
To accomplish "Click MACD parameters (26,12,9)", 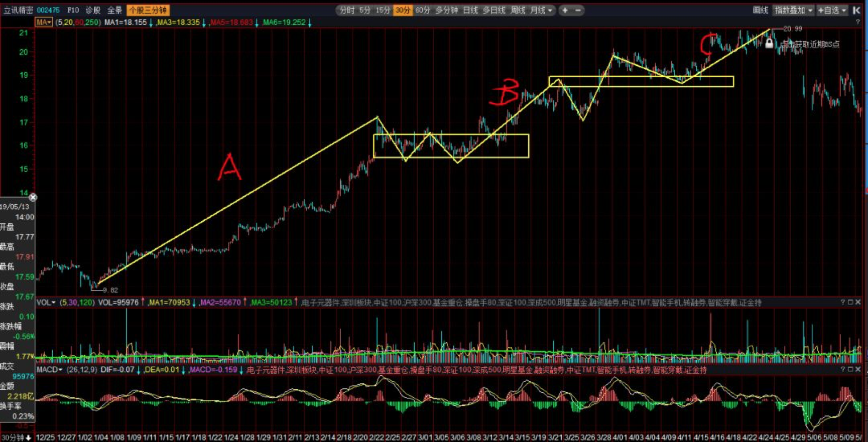I will [x=81, y=370].
